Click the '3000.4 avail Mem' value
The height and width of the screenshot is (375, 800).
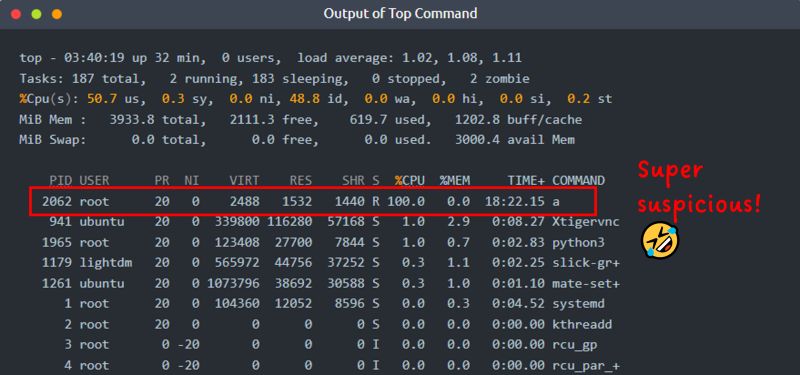click(514, 140)
